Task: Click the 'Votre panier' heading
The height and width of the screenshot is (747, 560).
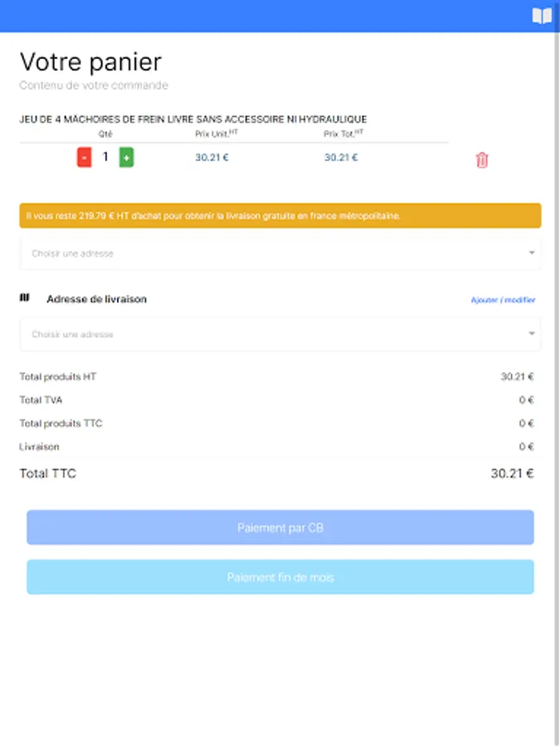Action: [x=90, y=61]
